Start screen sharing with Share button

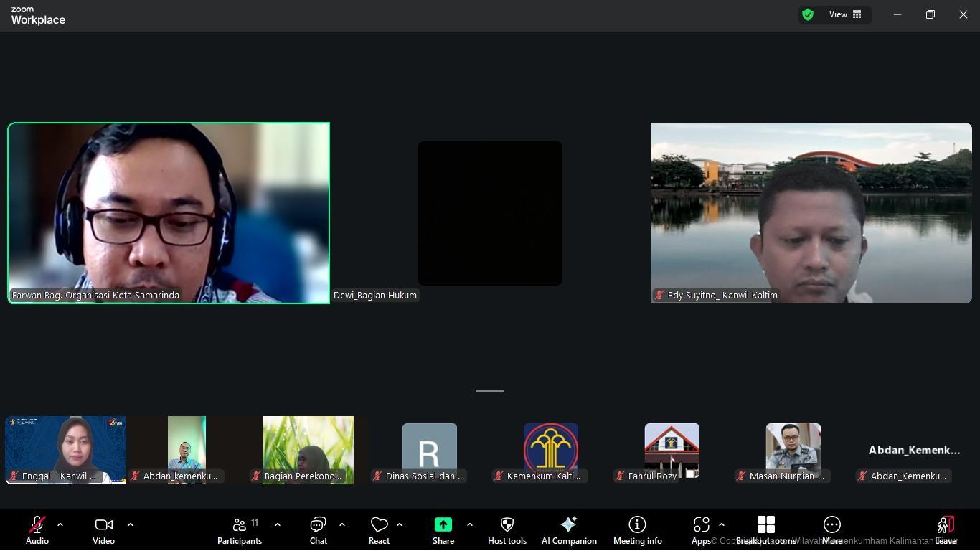pos(443,529)
